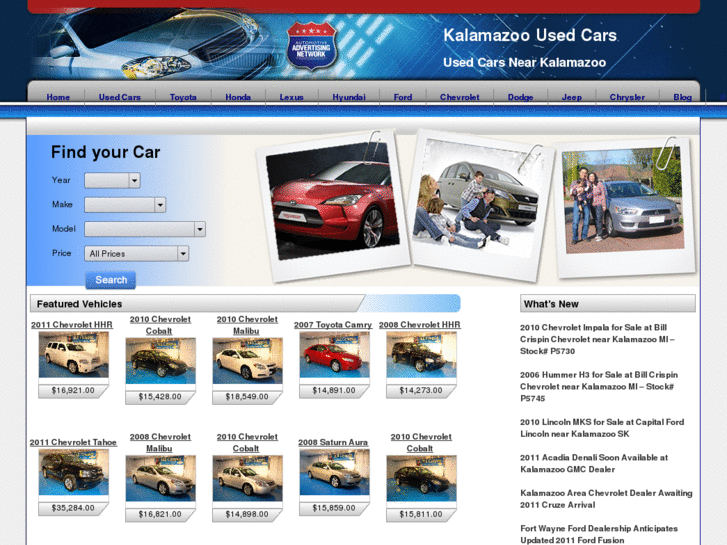Read the 2011 Cruze Arrival article
The width and height of the screenshot is (727, 545).
(x=606, y=499)
